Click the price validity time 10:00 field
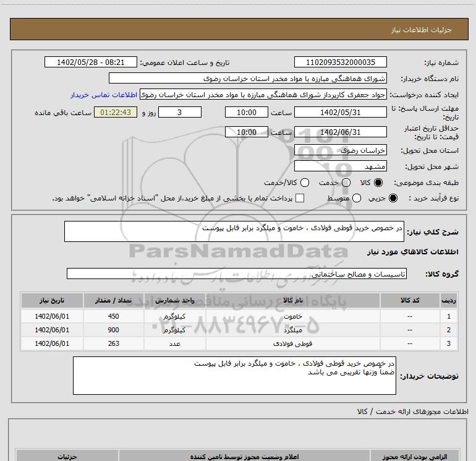This screenshot has width=476, height=461. (247, 132)
